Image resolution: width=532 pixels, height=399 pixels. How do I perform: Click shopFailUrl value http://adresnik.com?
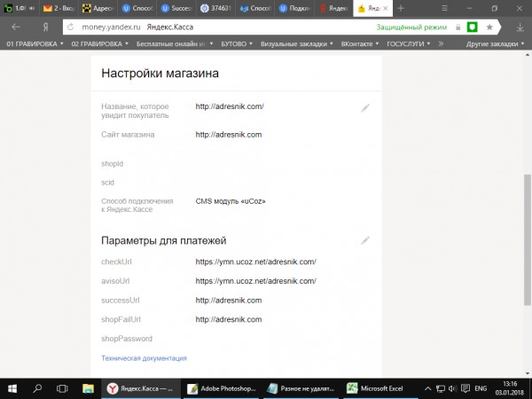229,319
